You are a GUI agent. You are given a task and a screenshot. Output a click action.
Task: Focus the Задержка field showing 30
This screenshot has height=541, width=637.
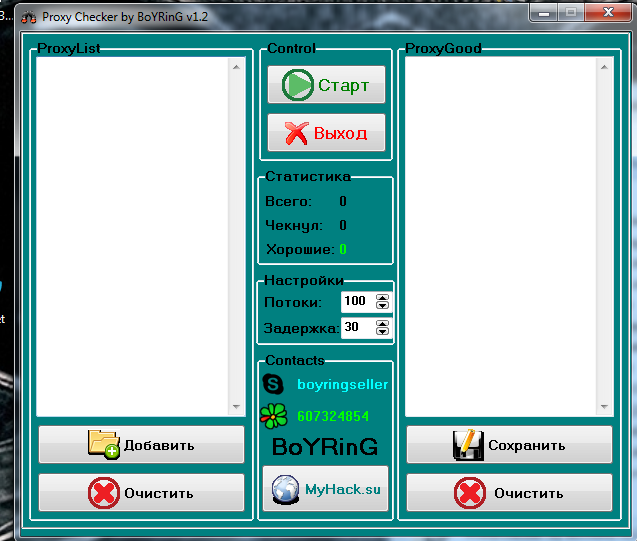pyautogui.click(x=358, y=327)
